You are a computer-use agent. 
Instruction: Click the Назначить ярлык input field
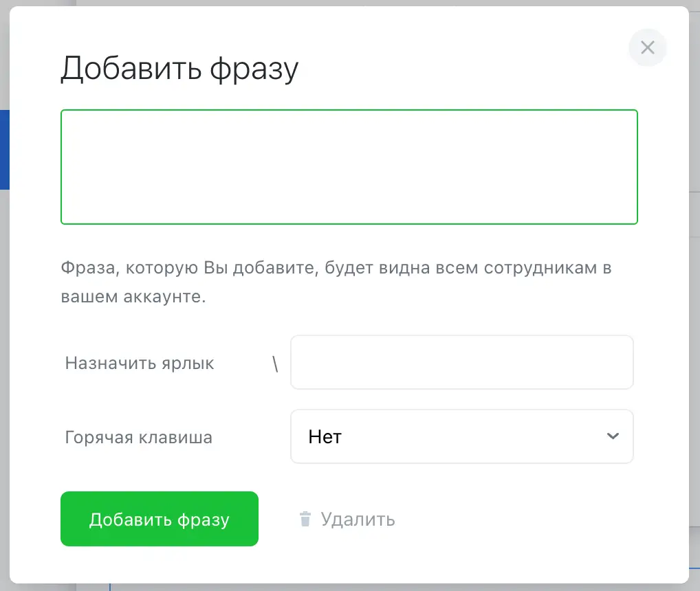(461, 362)
